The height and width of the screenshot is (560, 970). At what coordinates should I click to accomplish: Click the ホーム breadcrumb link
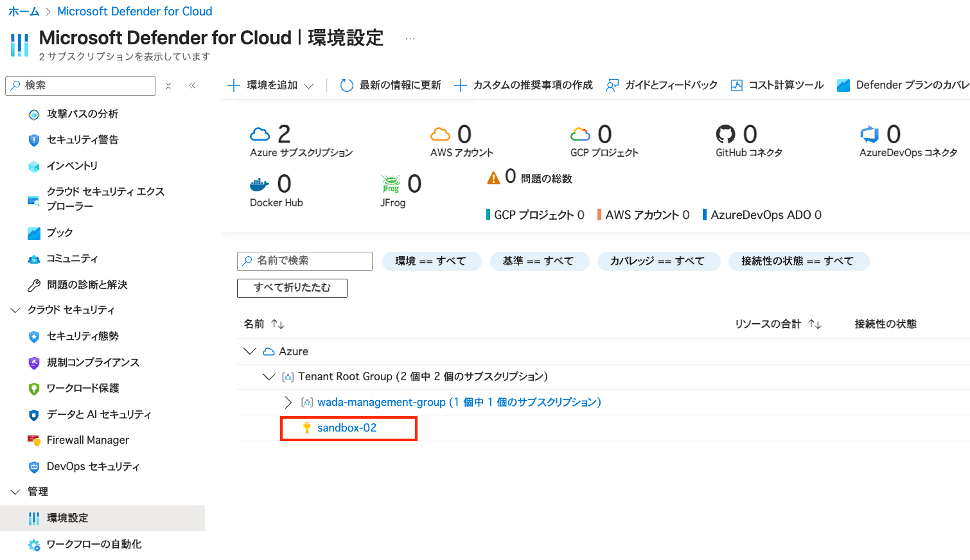point(24,12)
